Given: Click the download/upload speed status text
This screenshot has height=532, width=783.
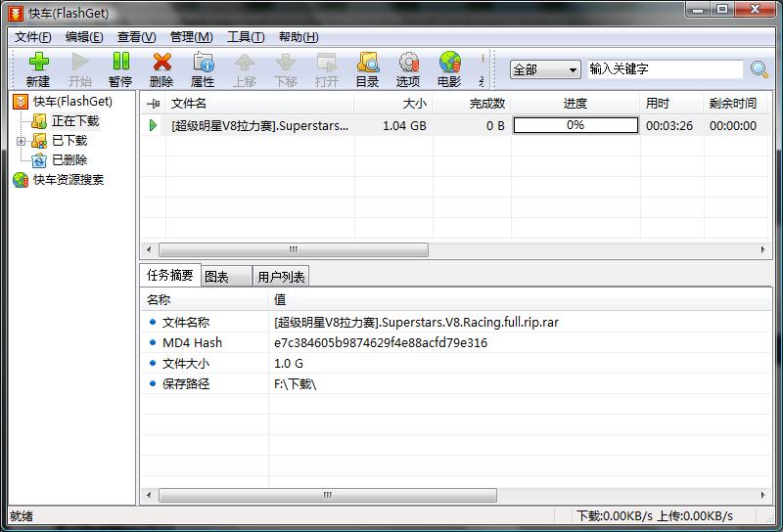Looking at the screenshot, I should tap(655, 516).
